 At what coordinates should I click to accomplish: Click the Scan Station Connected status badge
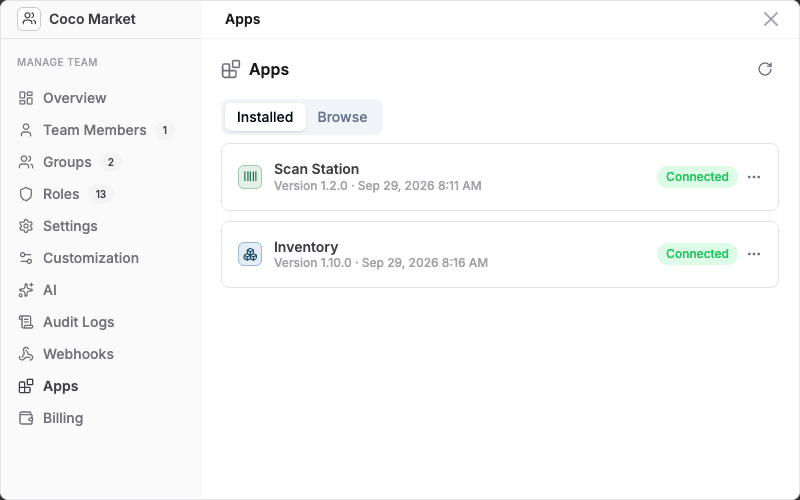coord(697,177)
